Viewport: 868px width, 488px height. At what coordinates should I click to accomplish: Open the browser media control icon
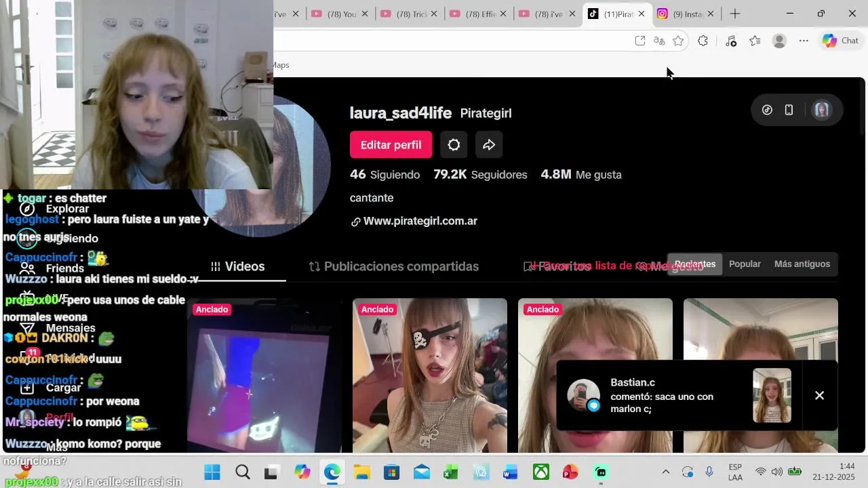click(730, 41)
